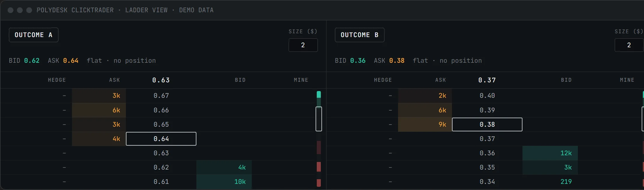Click the 4k ask cell at price 0.64
This screenshot has width=644, height=190.
pos(99,139)
